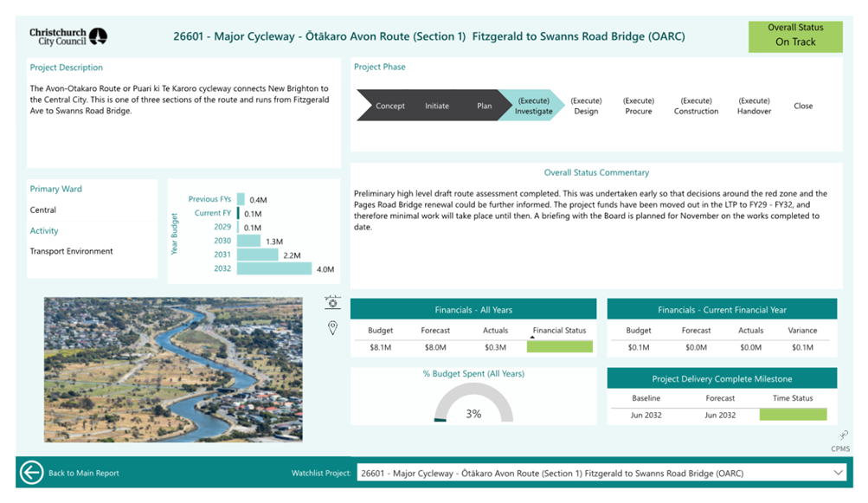Click the Back to Main Report label

click(84, 473)
